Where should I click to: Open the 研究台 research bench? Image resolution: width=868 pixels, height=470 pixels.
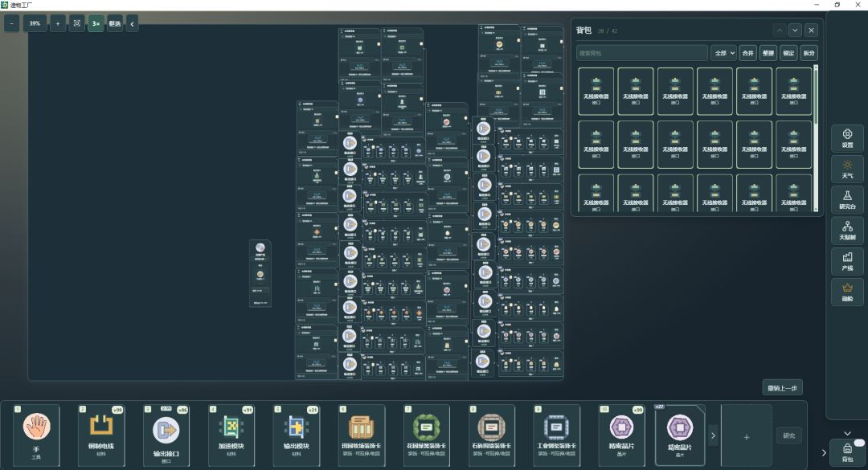coord(847,200)
